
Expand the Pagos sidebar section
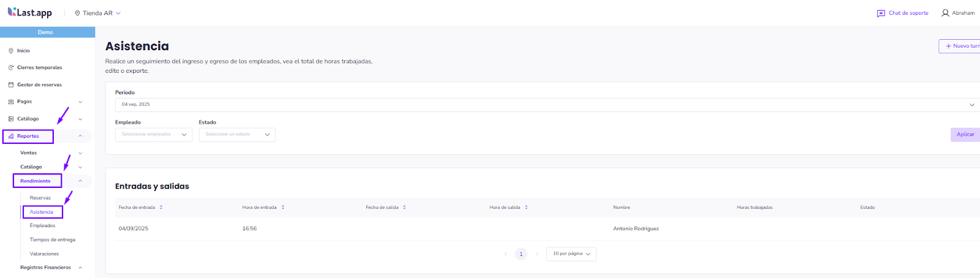click(x=80, y=102)
